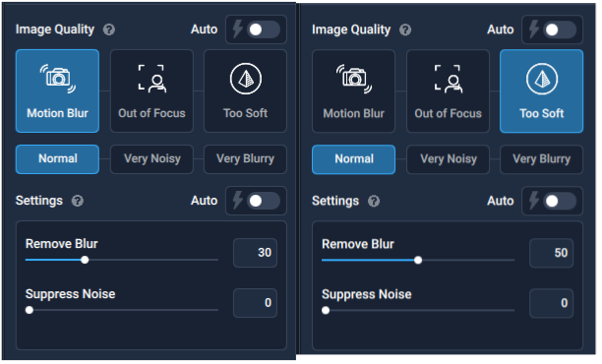Select Motion Blur icon in right panel
Image resolution: width=602 pixels, height=364 pixels.
pos(353,91)
